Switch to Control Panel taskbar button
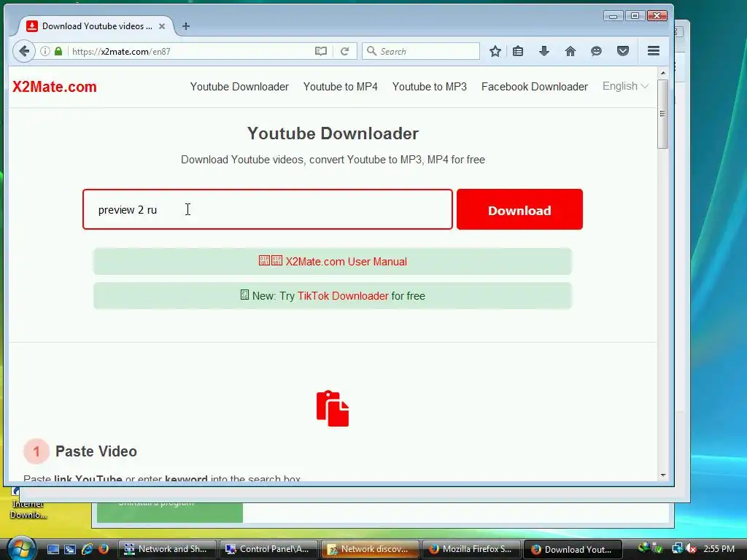This screenshot has height=560, width=747. coord(268,549)
